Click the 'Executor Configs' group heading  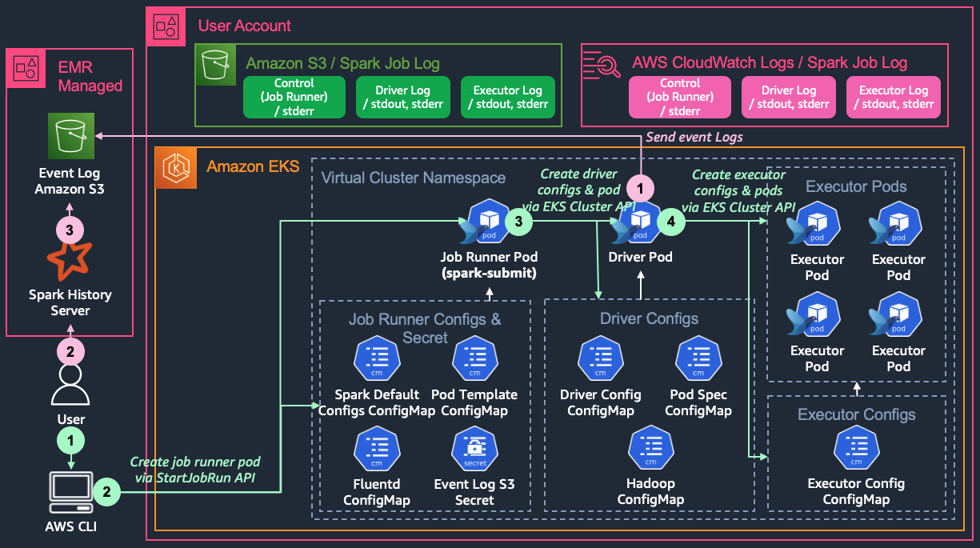coord(856,414)
